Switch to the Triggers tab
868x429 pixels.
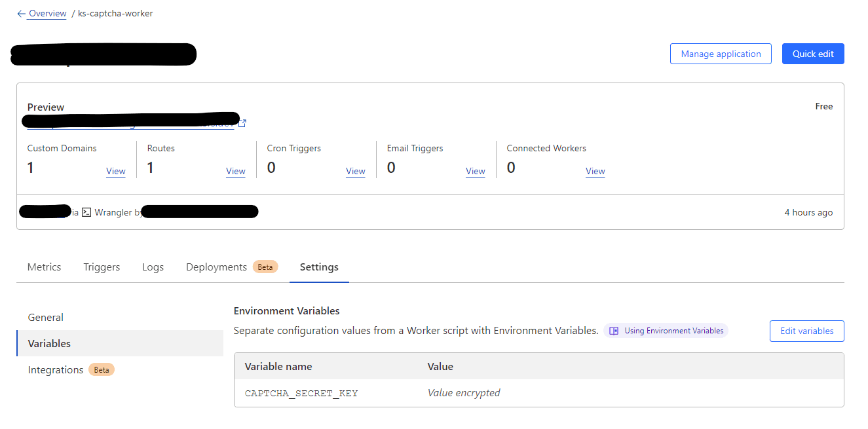(x=102, y=267)
